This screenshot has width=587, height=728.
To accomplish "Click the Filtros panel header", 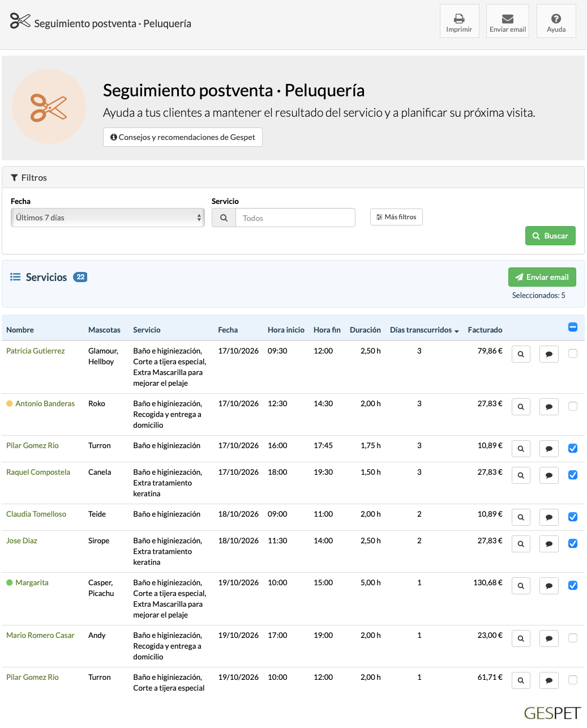I will [x=293, y=177].
